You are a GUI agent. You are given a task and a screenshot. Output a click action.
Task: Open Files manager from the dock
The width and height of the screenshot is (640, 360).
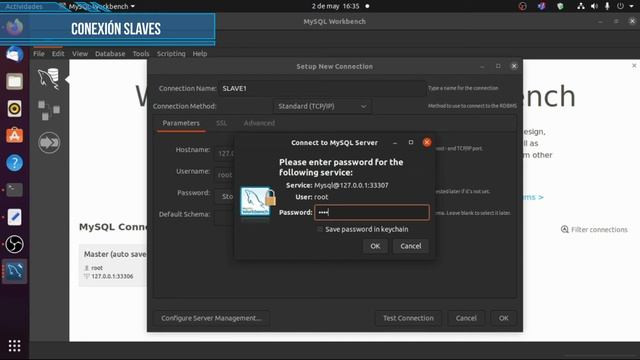click(14, 82)
